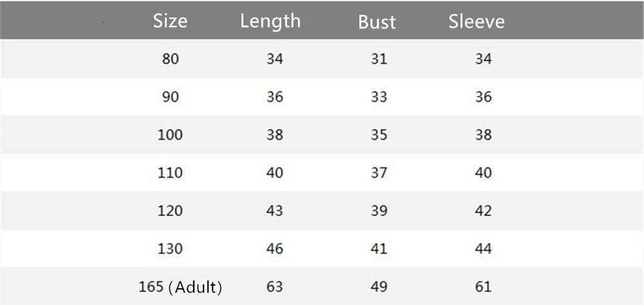Select the size 120 cell

point(170,211)
